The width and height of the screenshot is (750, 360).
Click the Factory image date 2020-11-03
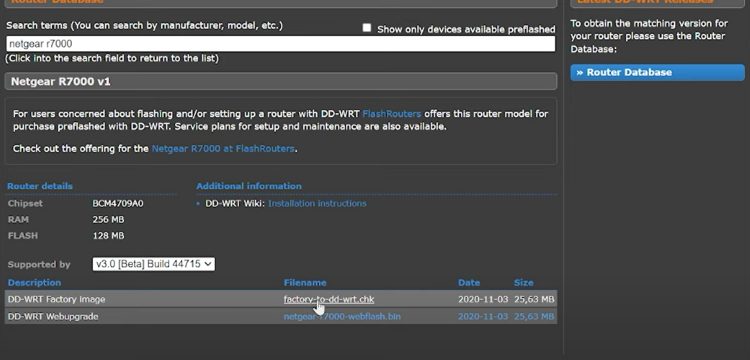[x=483, y=299]
